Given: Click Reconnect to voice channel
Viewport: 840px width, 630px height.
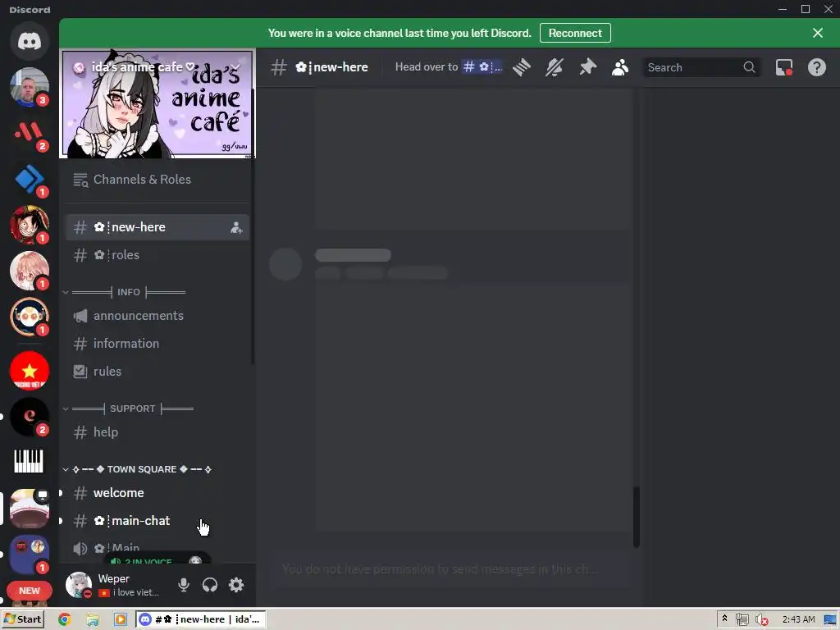Looking at the screenshot, I should pyautogui.click(x=575, y=33).
